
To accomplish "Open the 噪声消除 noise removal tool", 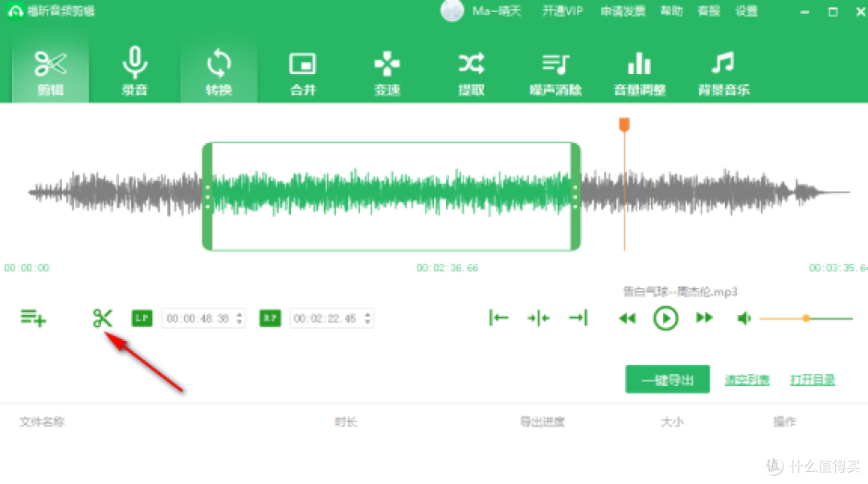I will coord(555,72).
